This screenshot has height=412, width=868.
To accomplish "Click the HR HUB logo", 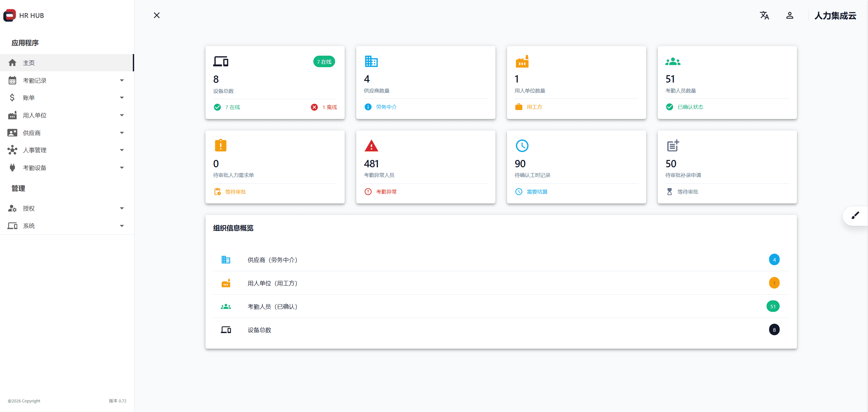I will 10,15.
